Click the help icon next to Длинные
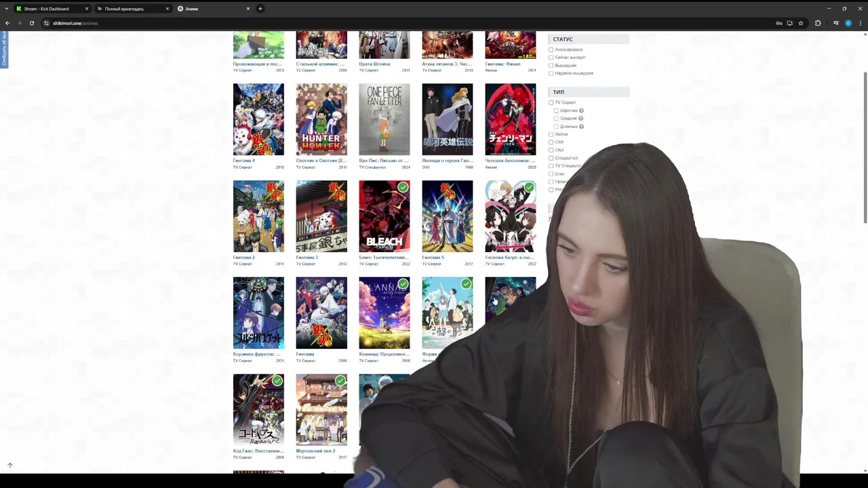This screenshot has height=488, width=868. [582, 127]
